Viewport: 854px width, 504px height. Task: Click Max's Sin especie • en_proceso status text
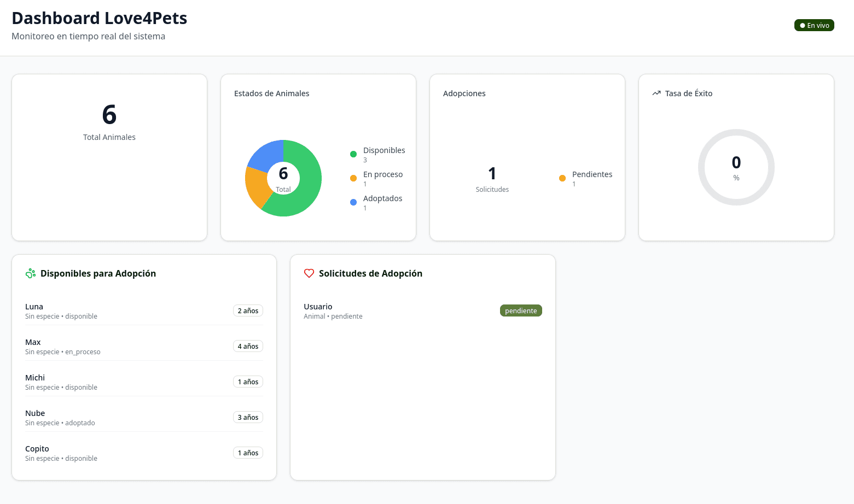pos(63,352)
